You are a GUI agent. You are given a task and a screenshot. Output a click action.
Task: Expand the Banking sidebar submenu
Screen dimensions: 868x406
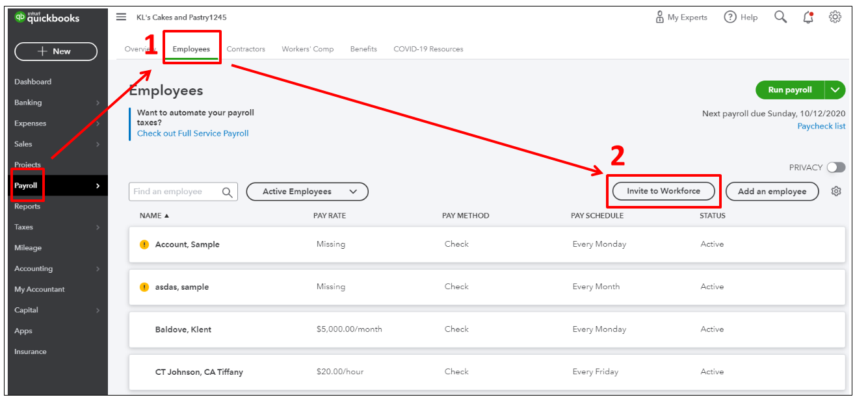click(x=98, y=103)
